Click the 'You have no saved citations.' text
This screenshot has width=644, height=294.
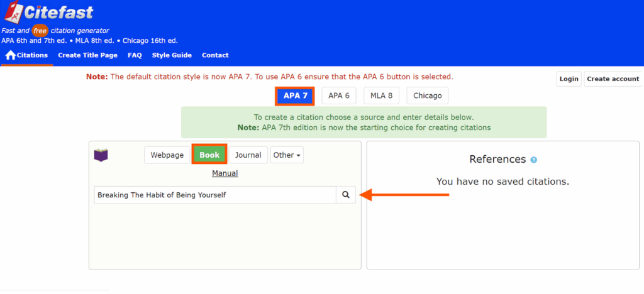502,182
